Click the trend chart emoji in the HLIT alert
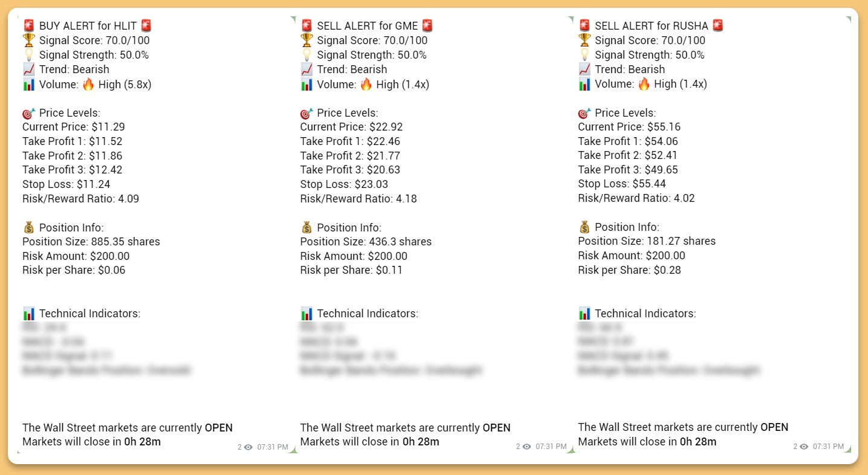The width and height of the screenshot is (868, 475). click(x=29, y=69)
